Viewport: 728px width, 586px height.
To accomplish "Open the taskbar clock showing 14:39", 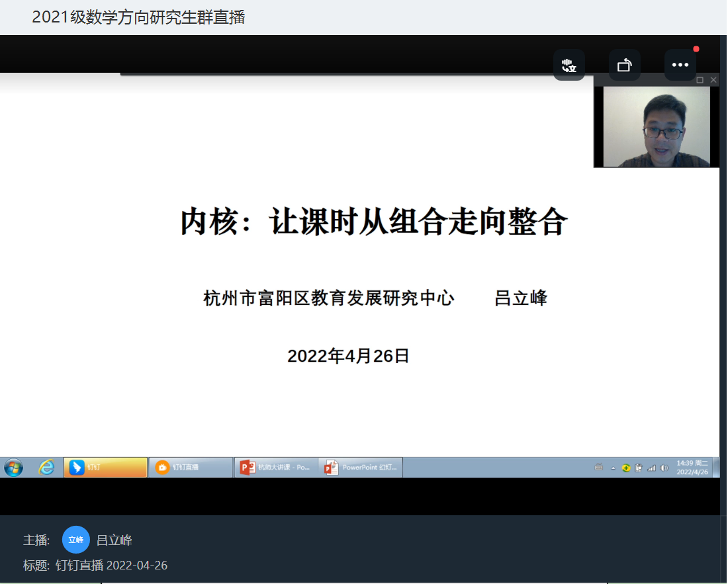I will coord(692,468).
